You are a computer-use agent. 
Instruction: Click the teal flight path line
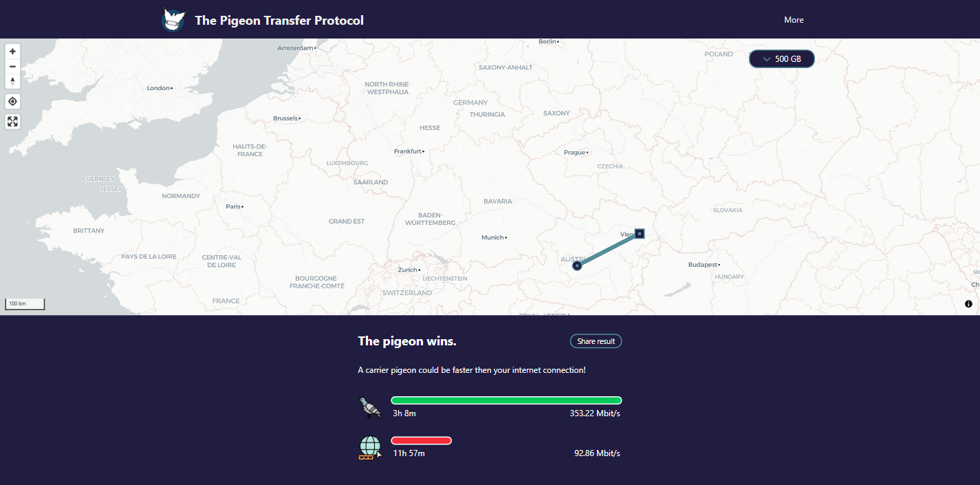608,250
